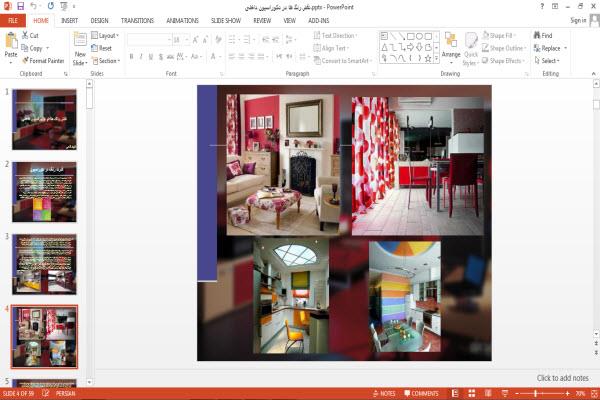Toggle Italic formatting
The image size is (600, 400).
point(141,57)
